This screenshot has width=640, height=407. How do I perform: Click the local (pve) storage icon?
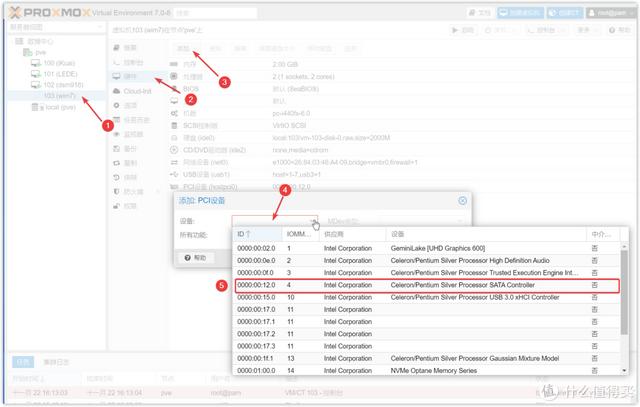tap(36, 107)
